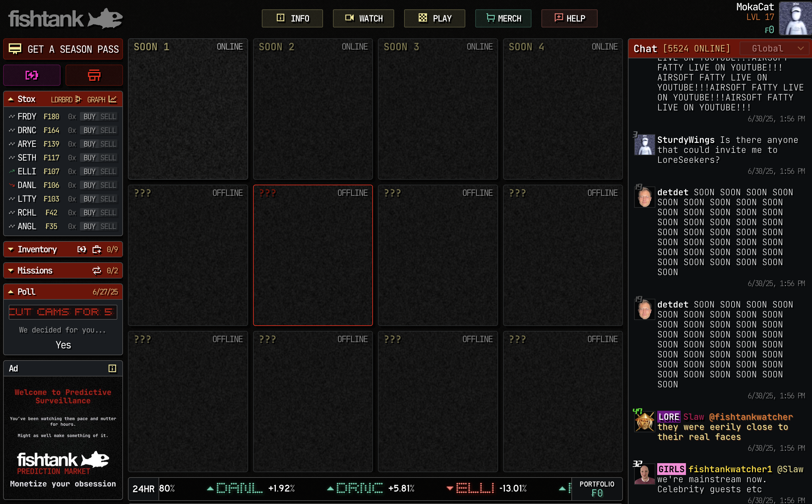Open the WATCH menu

363,18
